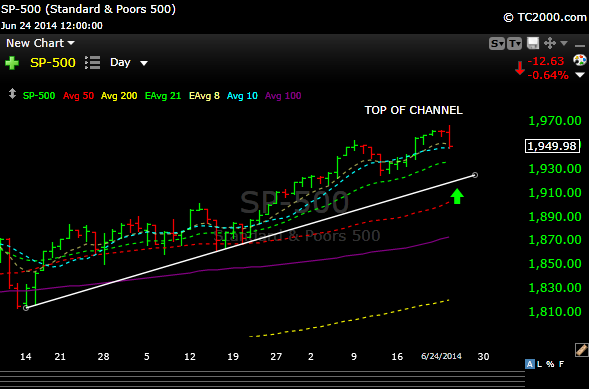This screenshot has width=589, height=389.
Task: Select the Avg 50 legend label
Action: click(78, 96)
